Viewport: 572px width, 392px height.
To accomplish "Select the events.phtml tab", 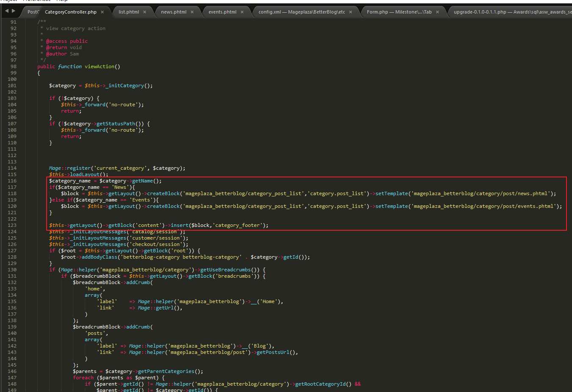I will click(222, 12).
